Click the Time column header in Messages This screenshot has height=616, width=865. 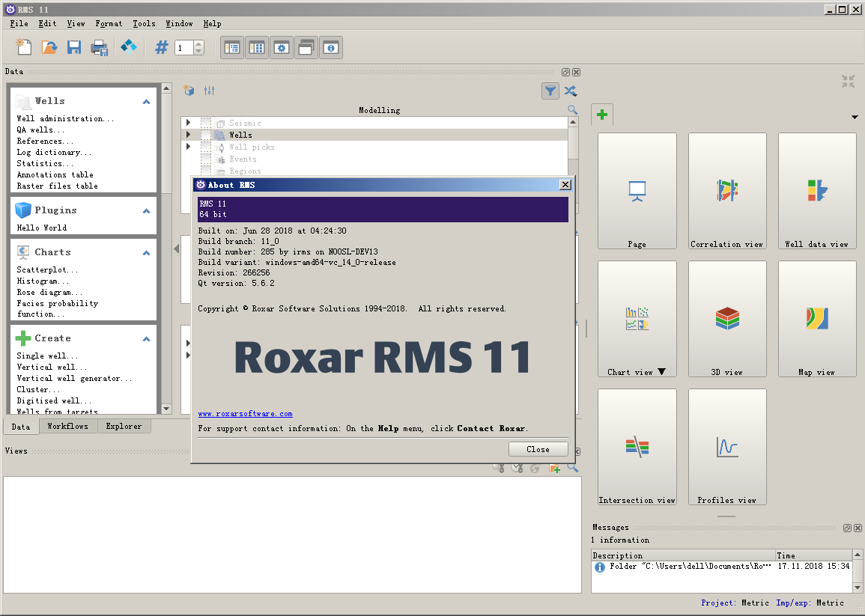[813, 555]
